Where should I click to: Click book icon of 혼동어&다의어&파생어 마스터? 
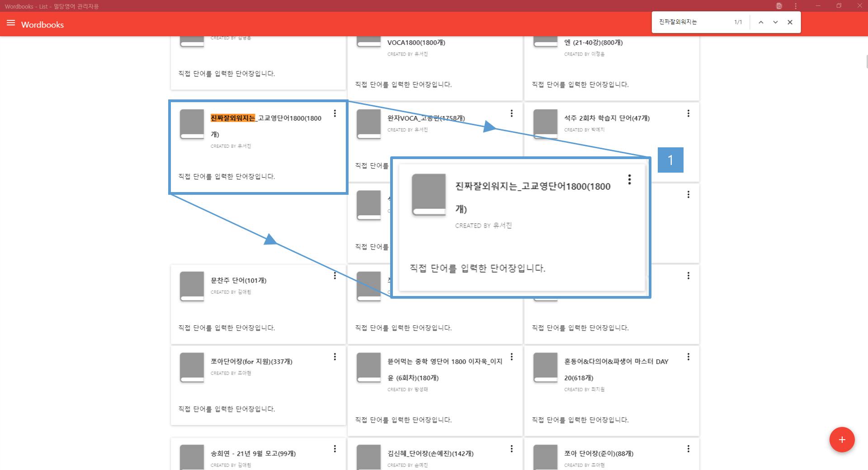(545, 368)
